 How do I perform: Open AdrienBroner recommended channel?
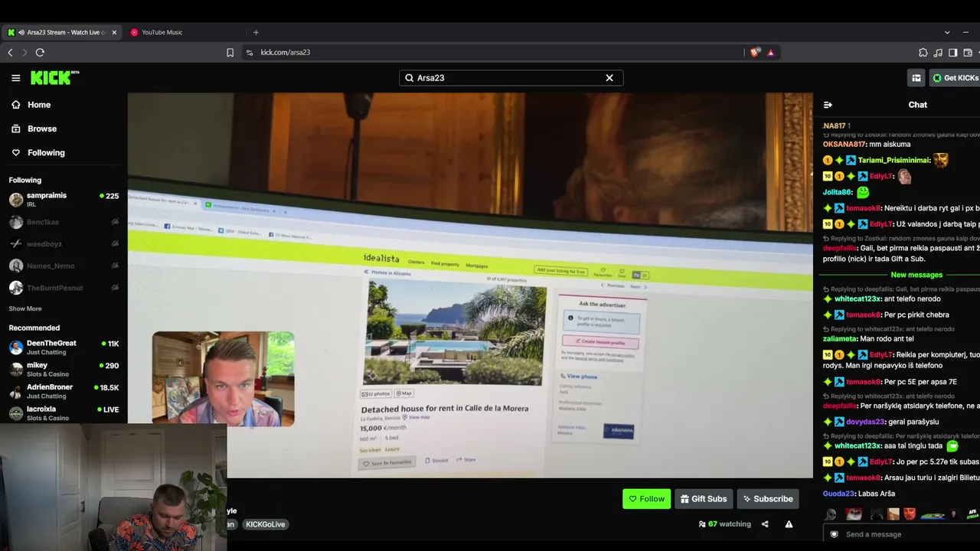(64, 391)
